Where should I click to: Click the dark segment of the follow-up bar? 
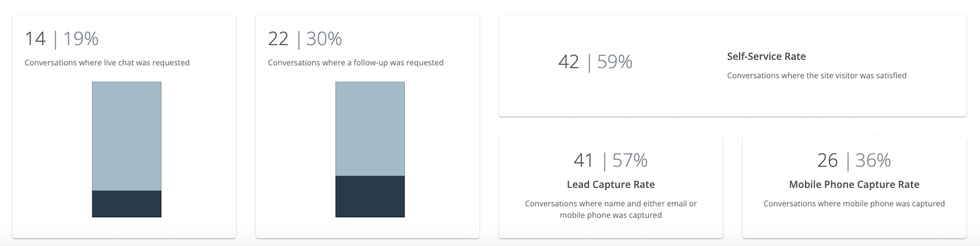click(x=370, y=196)
